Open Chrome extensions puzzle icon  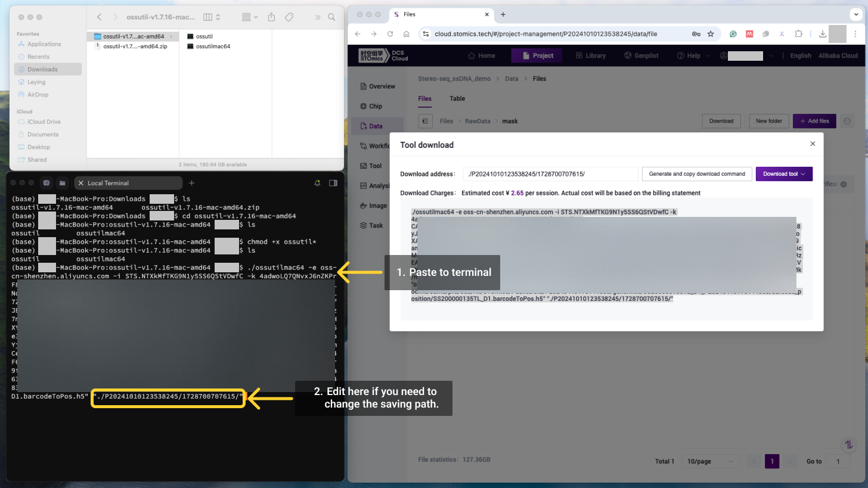pyautogui.click(x=799, y=34)
